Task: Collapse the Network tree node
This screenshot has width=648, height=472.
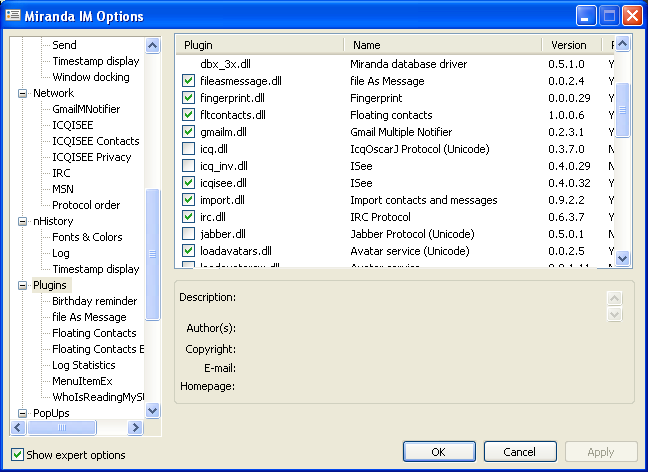Action: 23,93
